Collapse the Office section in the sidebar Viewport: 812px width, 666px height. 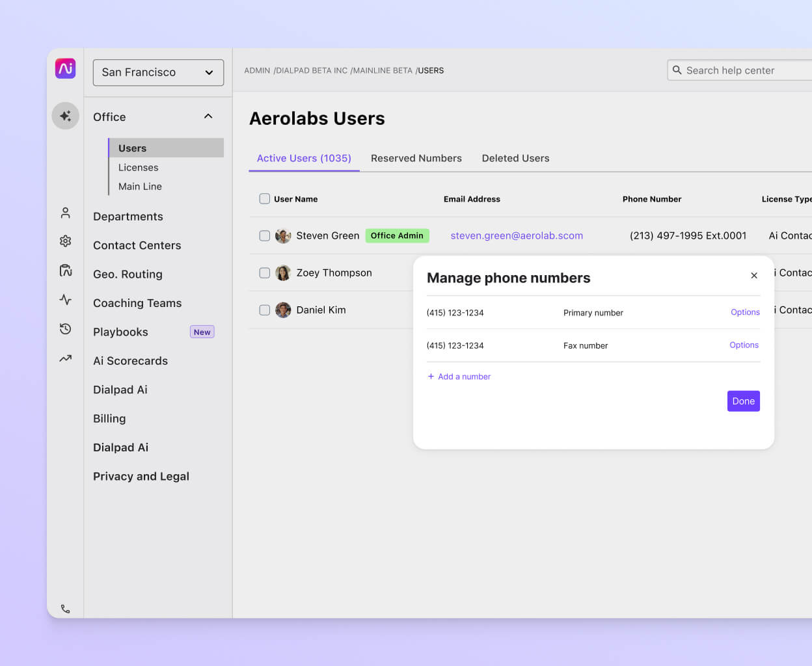[x=208, y=116]
